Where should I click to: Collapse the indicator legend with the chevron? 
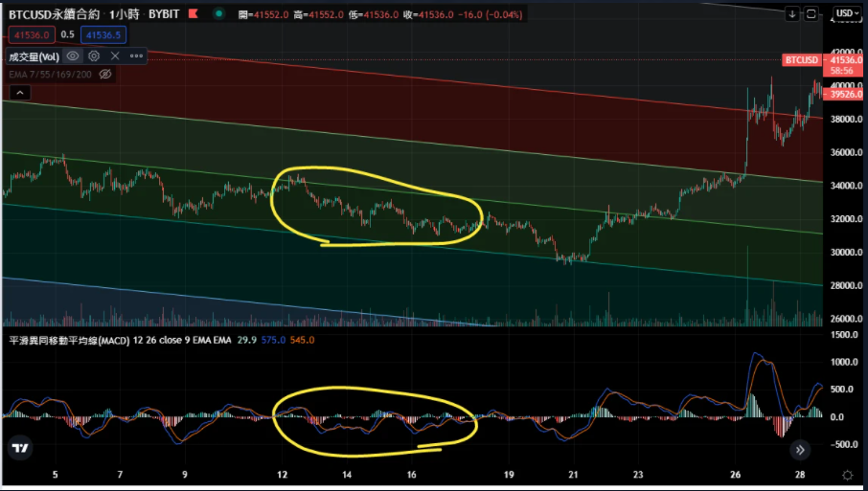pos(20,92)
